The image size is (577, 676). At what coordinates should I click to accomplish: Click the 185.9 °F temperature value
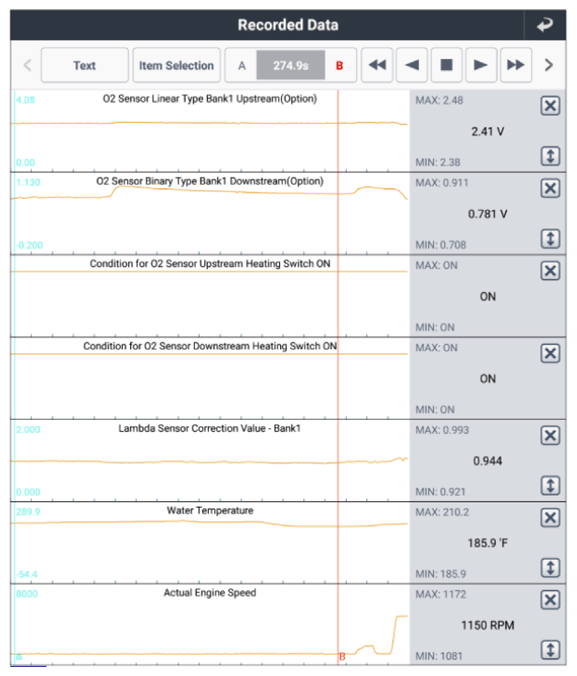pyautogui.click(x=488, y=543)
